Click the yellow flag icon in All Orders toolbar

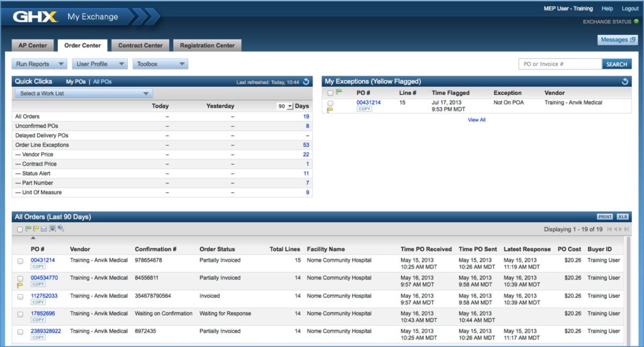click(x=36, y=229)
